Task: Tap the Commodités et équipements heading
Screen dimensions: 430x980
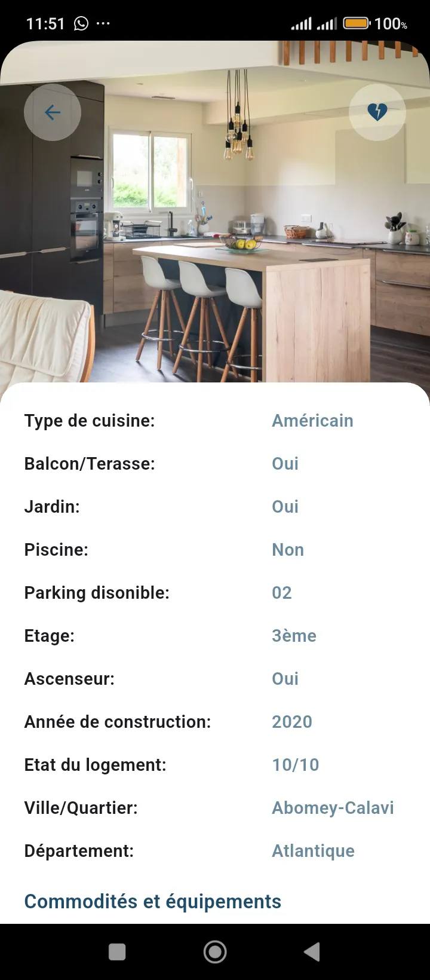Action: (152, 901)
